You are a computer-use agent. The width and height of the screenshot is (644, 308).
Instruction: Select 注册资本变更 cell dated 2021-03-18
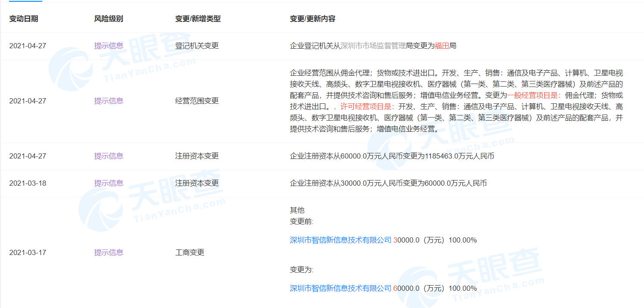pos(197,183)
